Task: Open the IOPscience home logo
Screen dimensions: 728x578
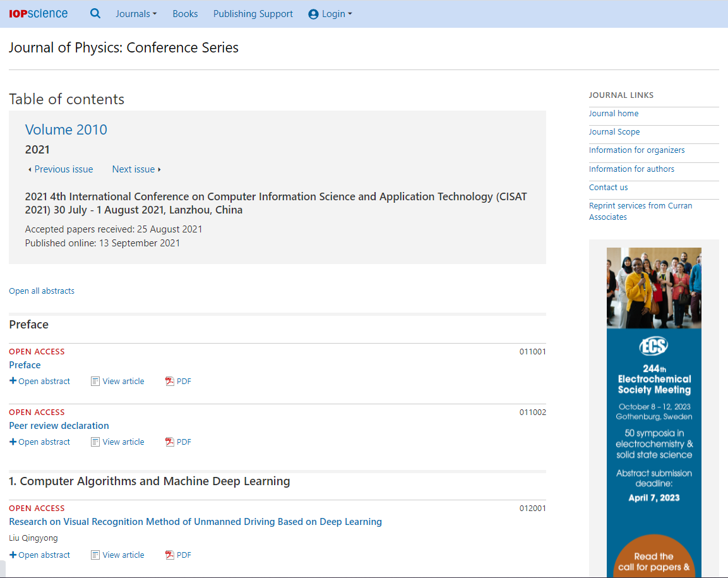Action: tap(38, 13)
